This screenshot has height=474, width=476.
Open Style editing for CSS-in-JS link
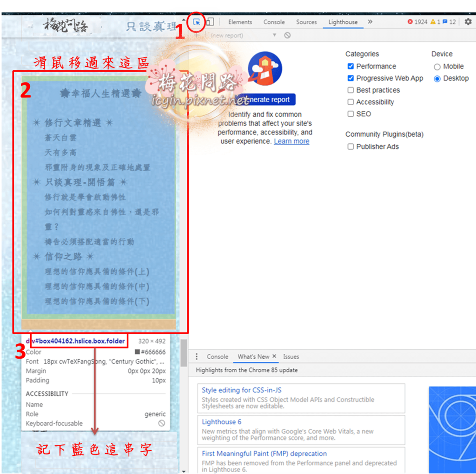(x=242, y=390)
